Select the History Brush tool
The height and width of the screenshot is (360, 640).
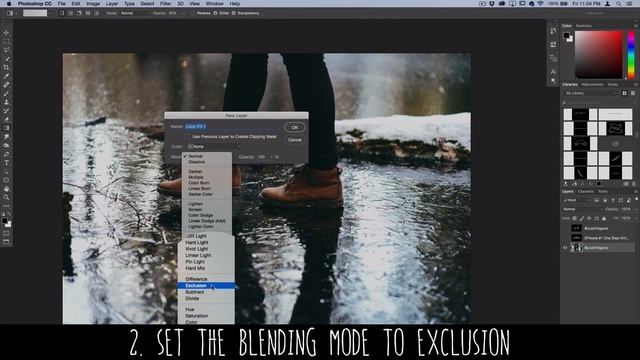coord(6,111)
